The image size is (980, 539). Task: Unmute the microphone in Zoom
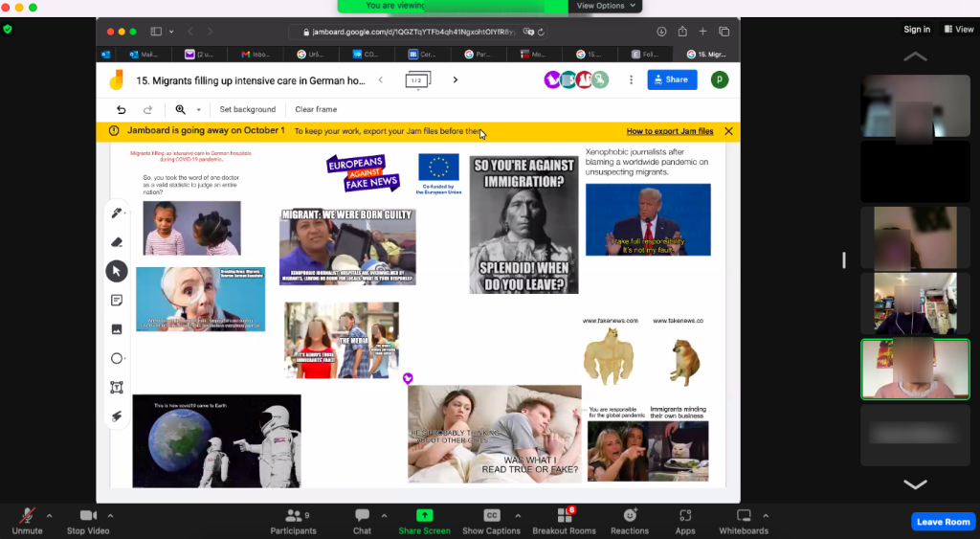point(27,520)
